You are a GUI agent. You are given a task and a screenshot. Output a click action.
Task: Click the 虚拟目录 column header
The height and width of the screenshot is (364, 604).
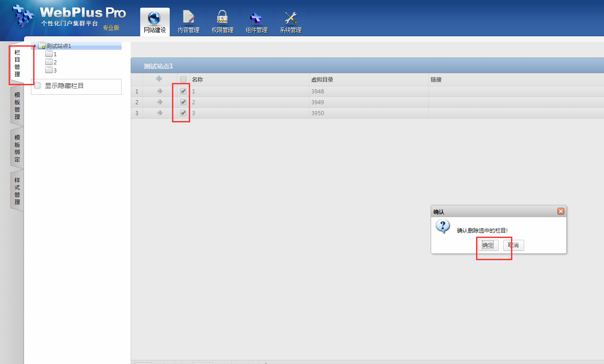(x=323, y=80)
